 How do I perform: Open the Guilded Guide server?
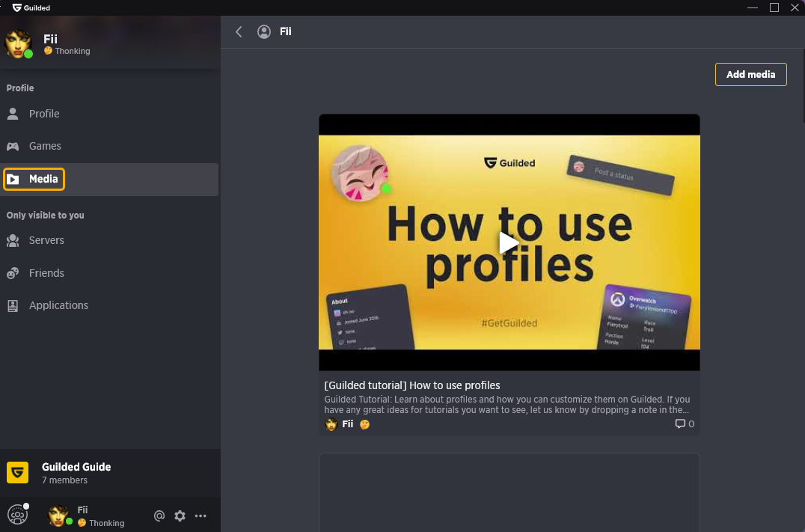[111, 473]
